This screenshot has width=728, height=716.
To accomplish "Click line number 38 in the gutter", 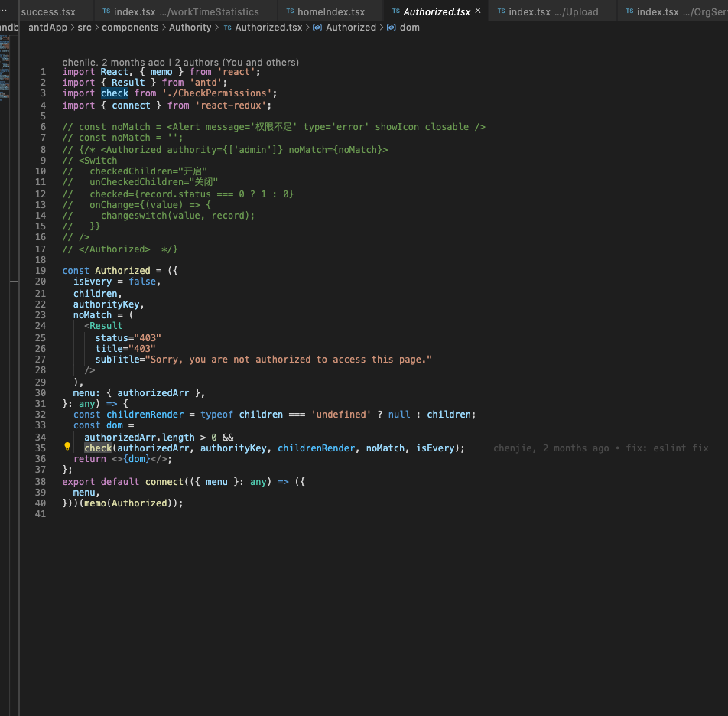I will [x=41, y=482].
